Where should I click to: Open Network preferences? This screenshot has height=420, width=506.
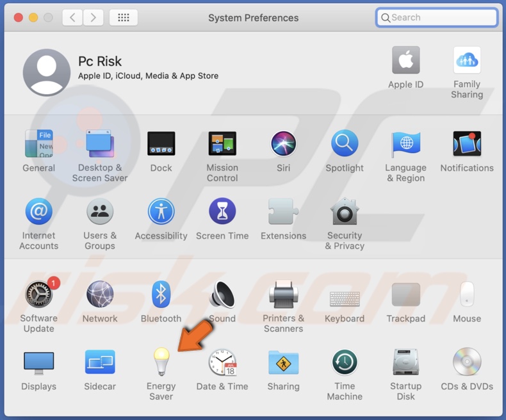(100, 295)
